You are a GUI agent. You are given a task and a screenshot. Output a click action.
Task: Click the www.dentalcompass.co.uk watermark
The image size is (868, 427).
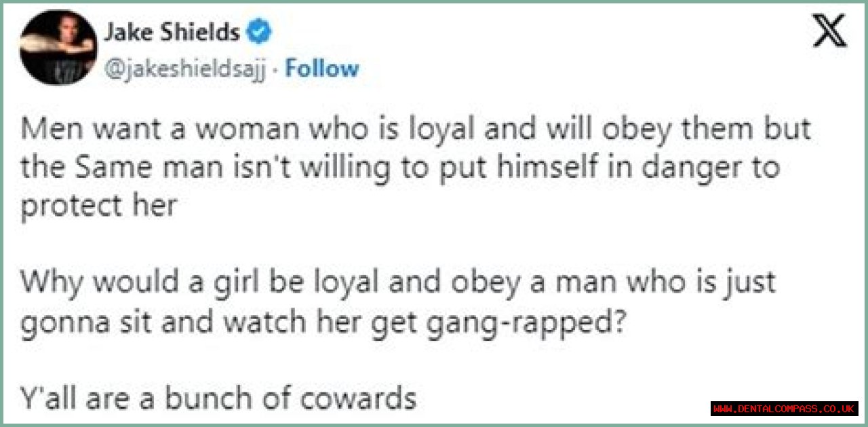click(x=785, y=409)
